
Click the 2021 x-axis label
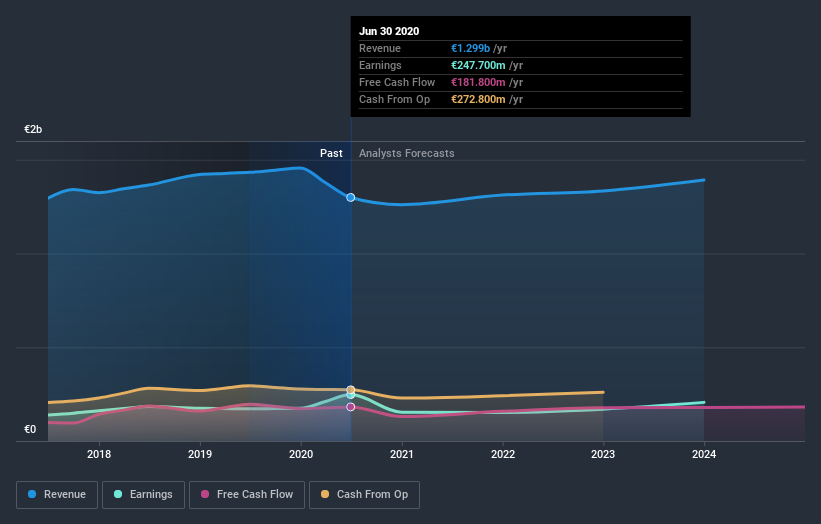coord(402,454)
